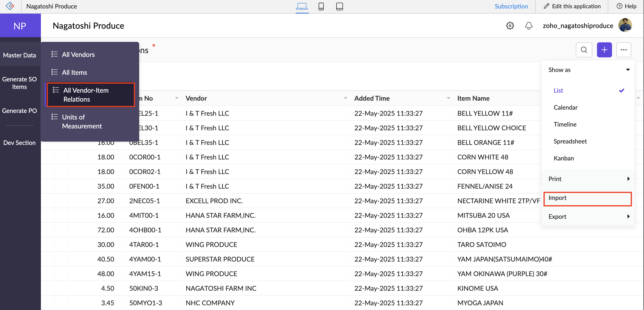Click item number 0COR00-1
The height and width of the screenshot is (310, 644).
(145, 157)
